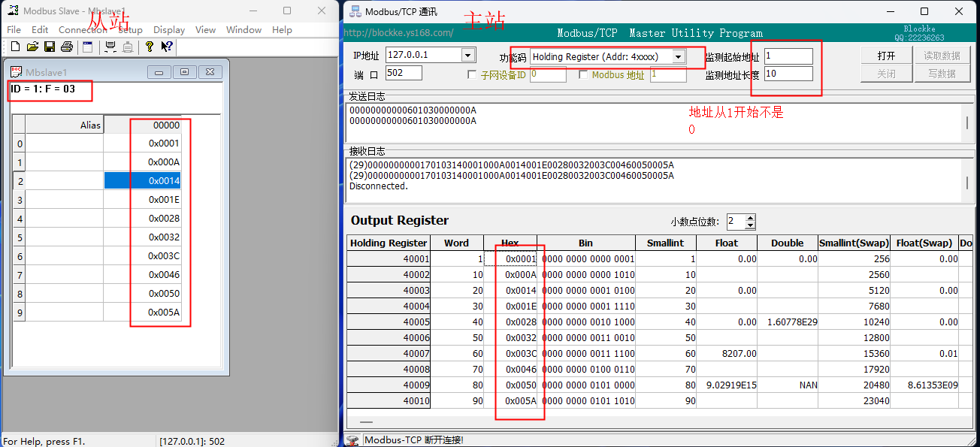
Task: Click the Modbus Slave application title icon
Action: pyautogui.click(x=13, y=11)
